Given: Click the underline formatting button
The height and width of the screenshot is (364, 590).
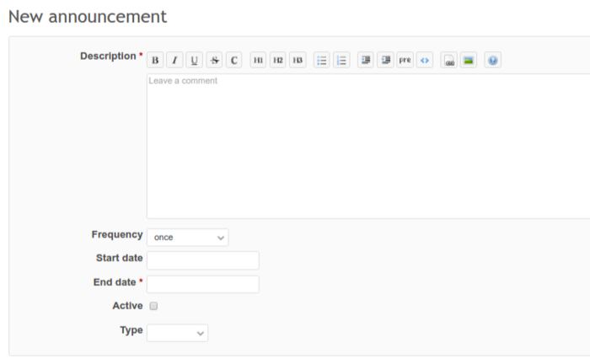Looking at the screenshot, I should pos(195,61).
